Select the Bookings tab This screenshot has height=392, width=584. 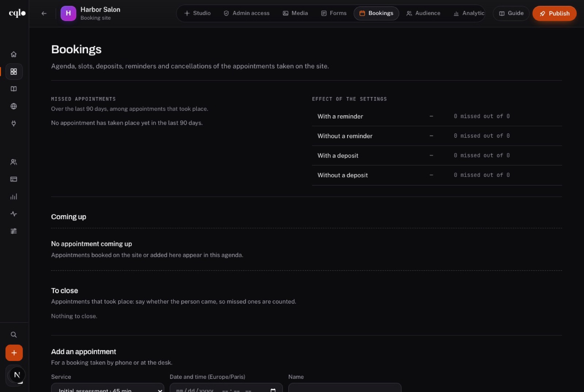pyautogui.click(x=376, y=13)
